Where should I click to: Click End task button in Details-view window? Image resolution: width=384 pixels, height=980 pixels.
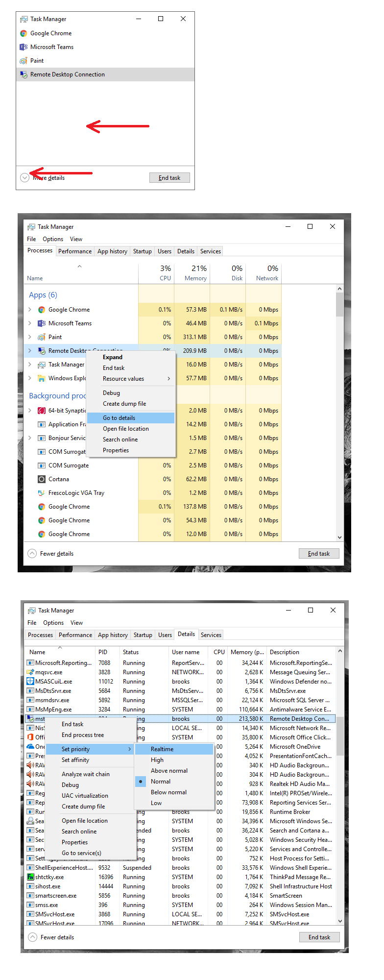tap(319, 937)
